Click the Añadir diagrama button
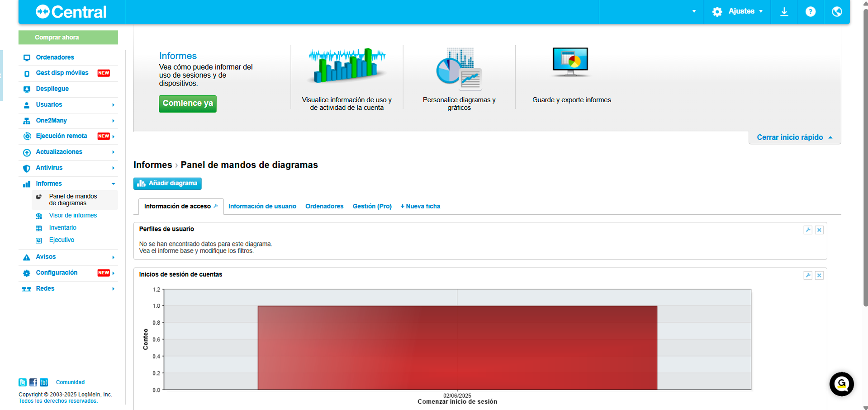This screenshot has height=410, width=868. tap(167, 184)
